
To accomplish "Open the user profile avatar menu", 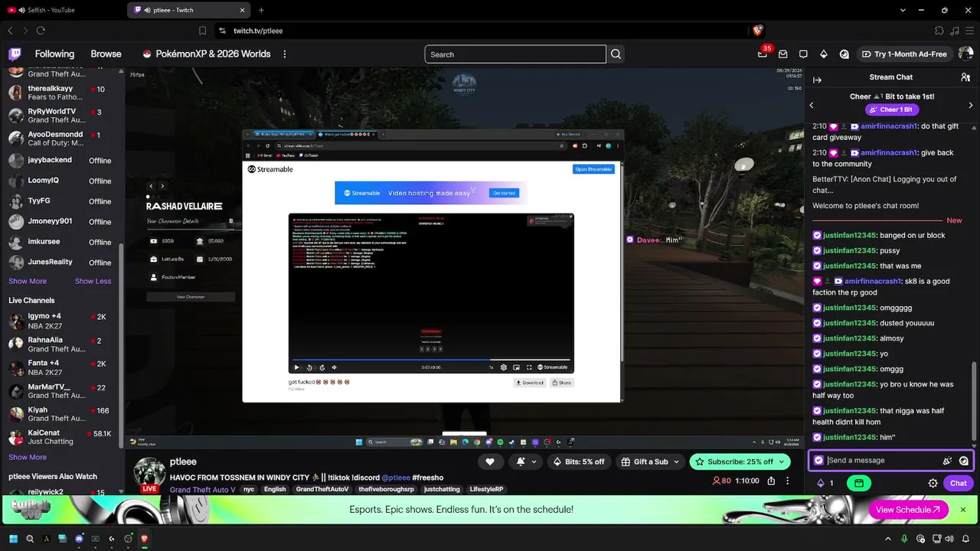I will [x=965, y=54].
